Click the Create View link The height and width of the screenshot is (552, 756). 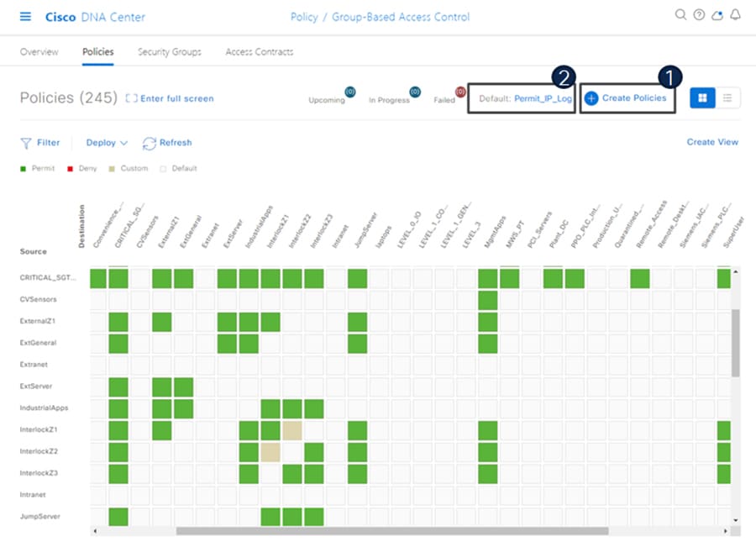(x=712, y=142)
